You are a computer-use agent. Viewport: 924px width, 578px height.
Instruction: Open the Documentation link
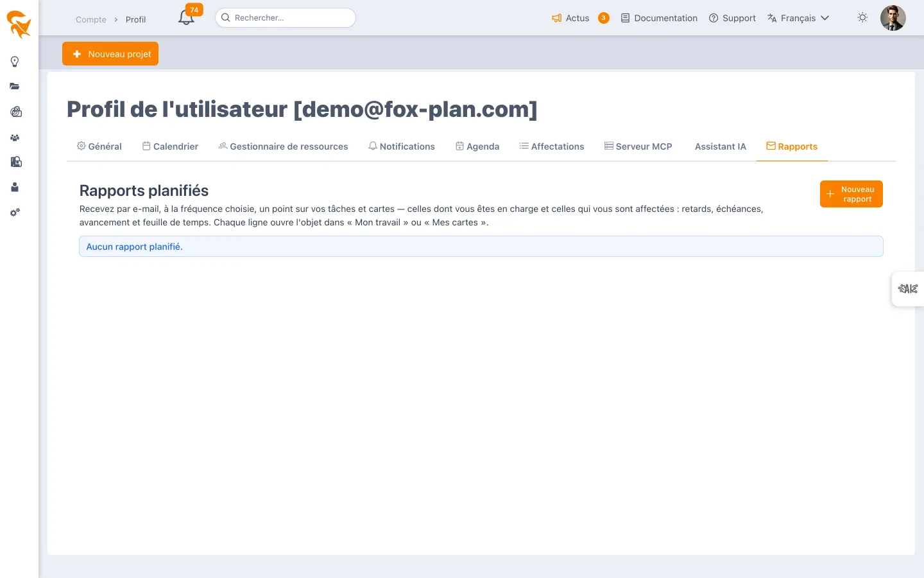pyautogui.click(x=659, y=18)
